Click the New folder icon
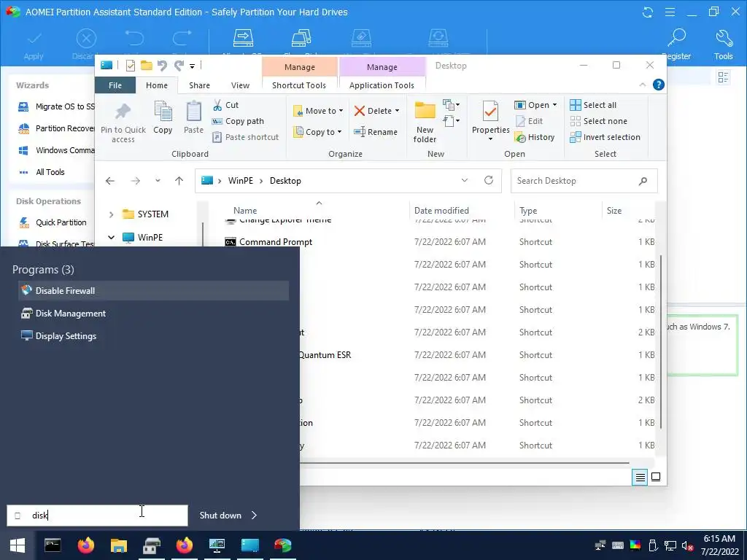Image resolution: width=747 pixels, height=560 pixels. 425,110
